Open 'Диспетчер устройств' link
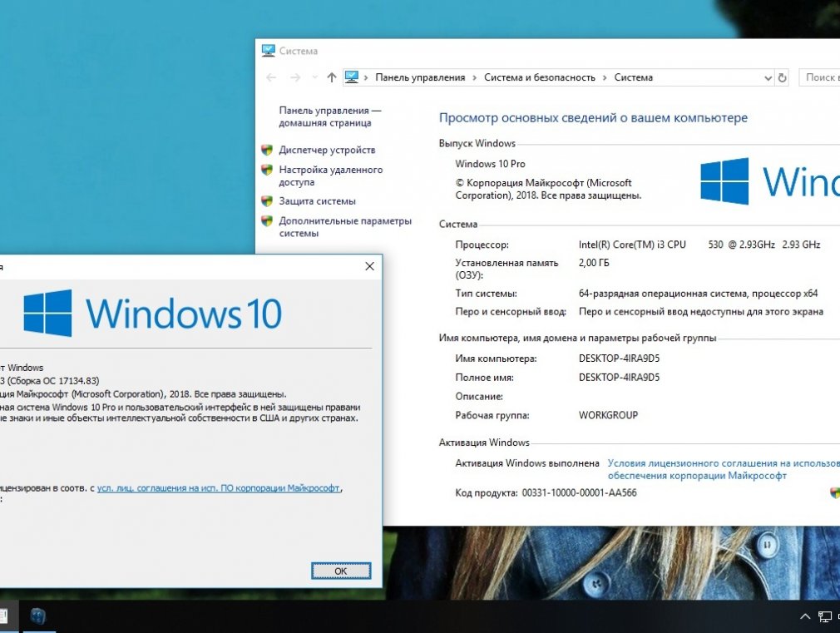The width and height of the screenshot is (840, 633). [327, 150]
